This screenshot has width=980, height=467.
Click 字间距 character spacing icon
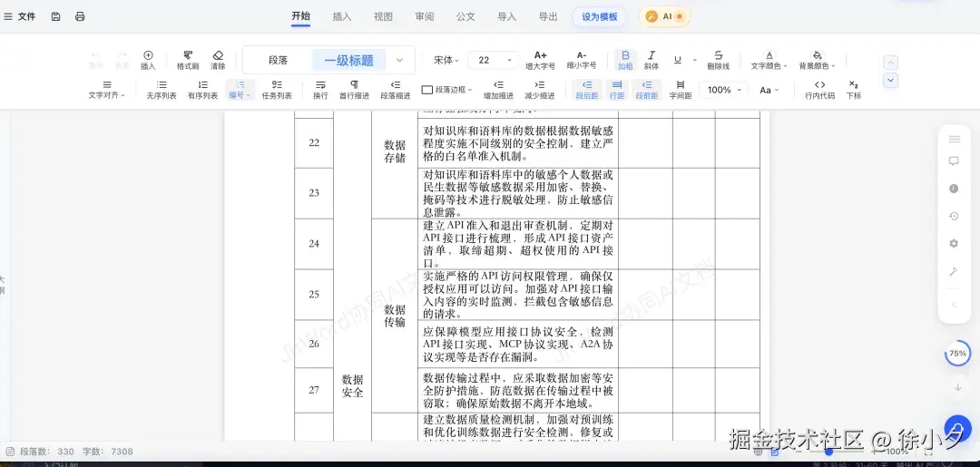point(681,90)
